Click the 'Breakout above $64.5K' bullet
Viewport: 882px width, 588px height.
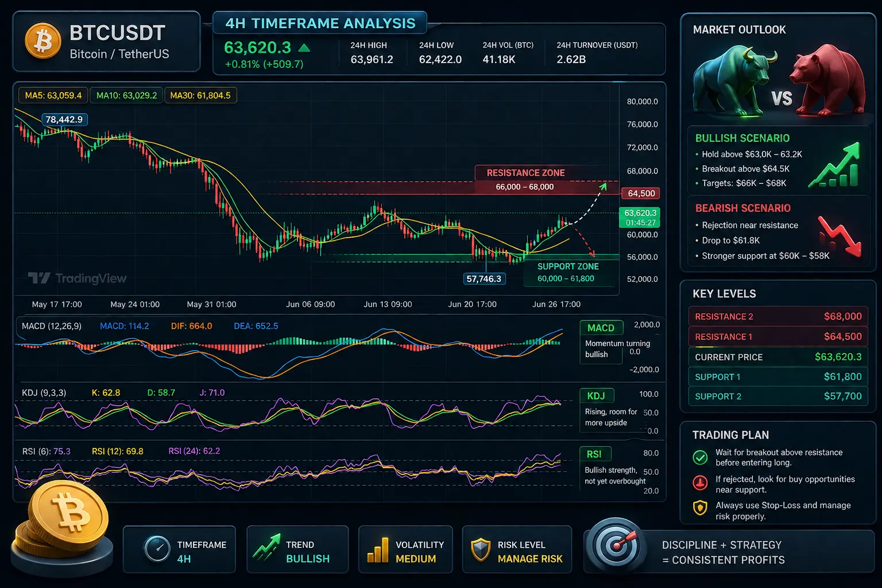(x=745, y=169)
